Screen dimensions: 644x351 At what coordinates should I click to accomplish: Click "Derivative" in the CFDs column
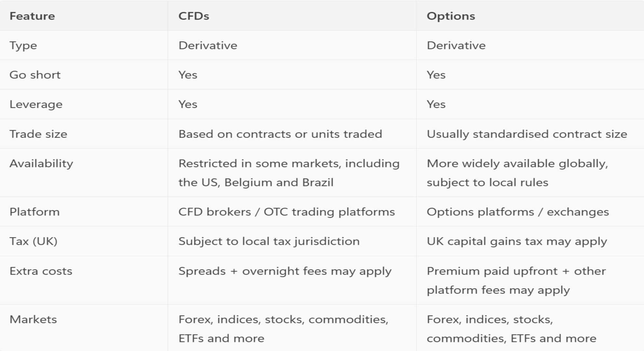[x=208, y=45]
